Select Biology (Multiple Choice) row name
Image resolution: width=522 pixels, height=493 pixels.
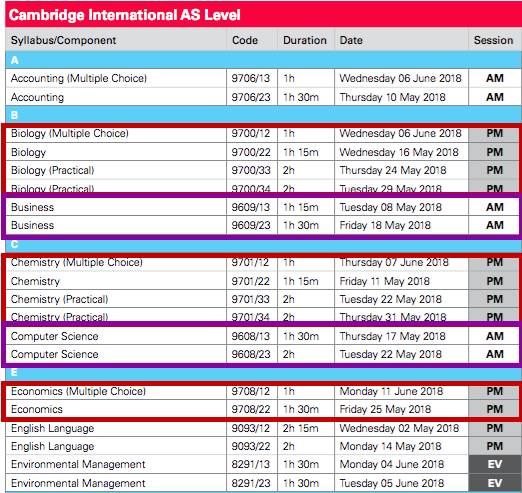pos(70,133)
